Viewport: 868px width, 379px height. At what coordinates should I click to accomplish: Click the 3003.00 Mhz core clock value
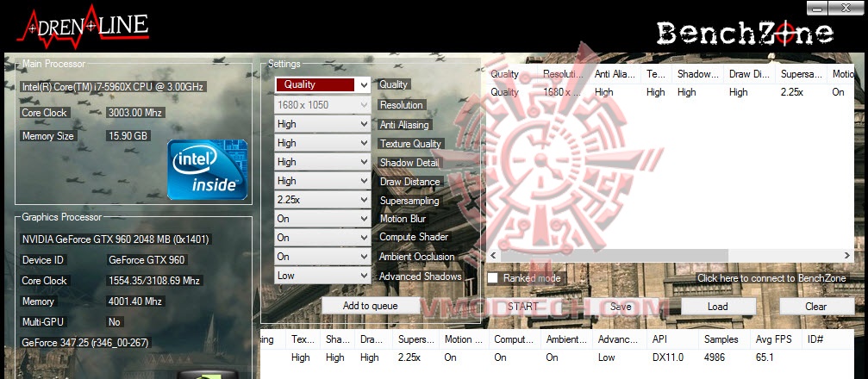click(135, 113)
